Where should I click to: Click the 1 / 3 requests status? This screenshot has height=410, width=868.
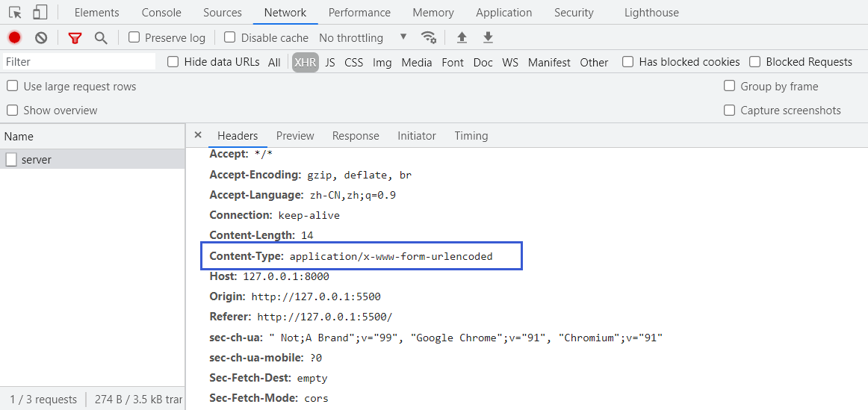point(43,399)
